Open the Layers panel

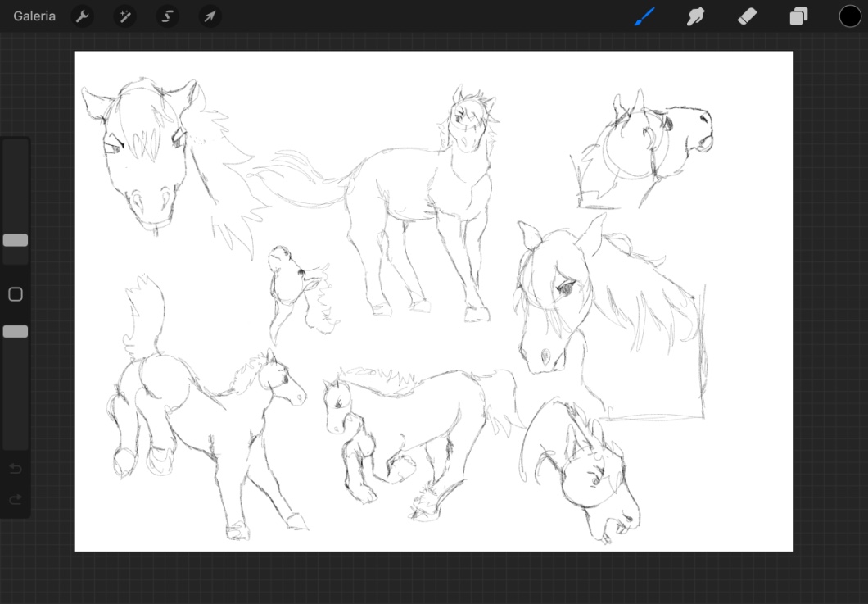coord(798,16)
